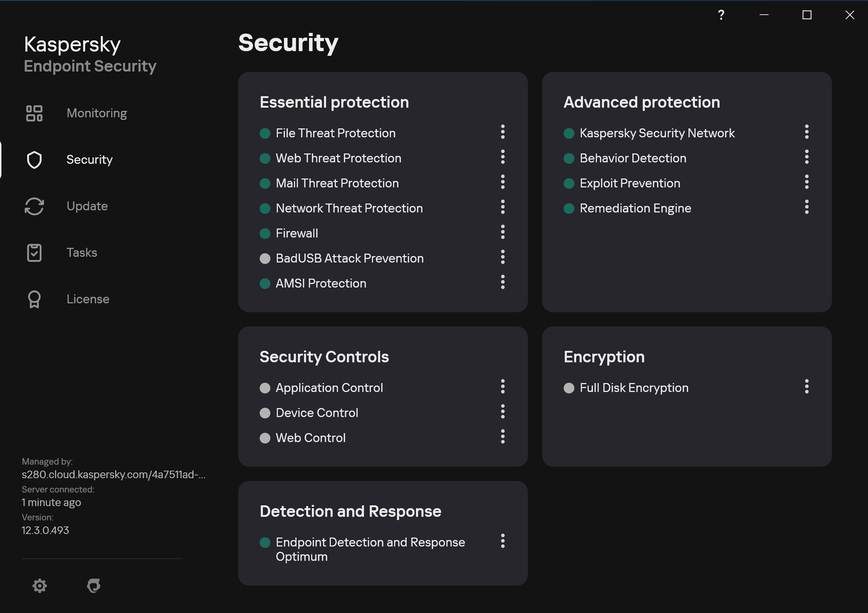Click the managed-by server address text
The width and height of the screenshot is (868, 613).
point(113,474)
